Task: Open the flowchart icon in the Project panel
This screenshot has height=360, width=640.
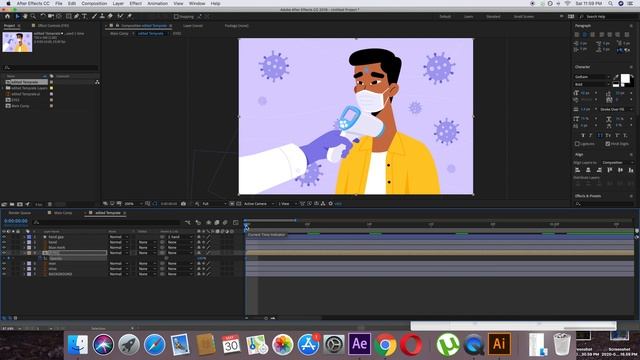Action: [97, 82]
